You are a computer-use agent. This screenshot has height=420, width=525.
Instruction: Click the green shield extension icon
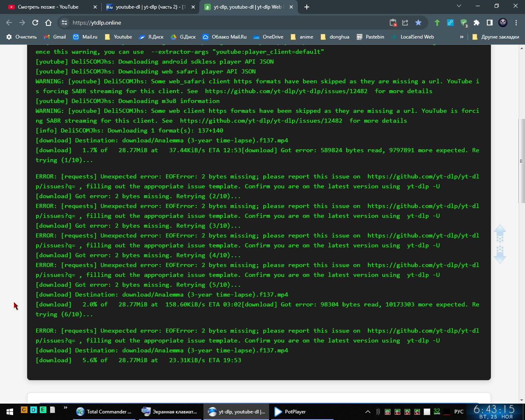click(463, 23)
